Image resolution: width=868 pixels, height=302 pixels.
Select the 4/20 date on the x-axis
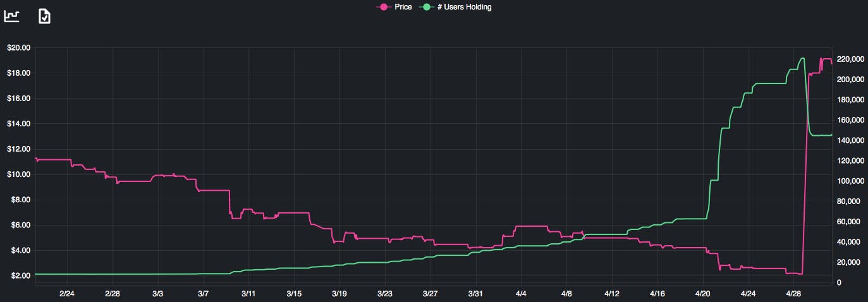coord(703,294)
